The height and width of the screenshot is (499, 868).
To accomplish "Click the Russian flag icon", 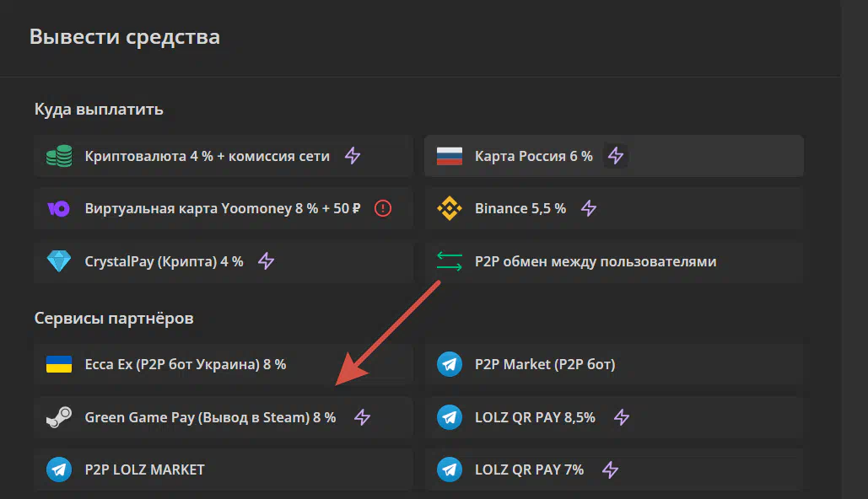I will [449, 156].
